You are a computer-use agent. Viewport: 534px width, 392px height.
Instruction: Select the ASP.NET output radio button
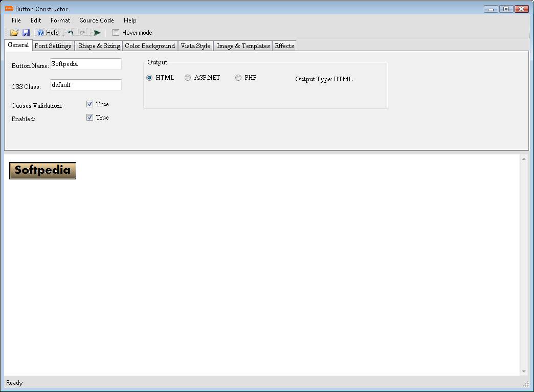(188, 78)
